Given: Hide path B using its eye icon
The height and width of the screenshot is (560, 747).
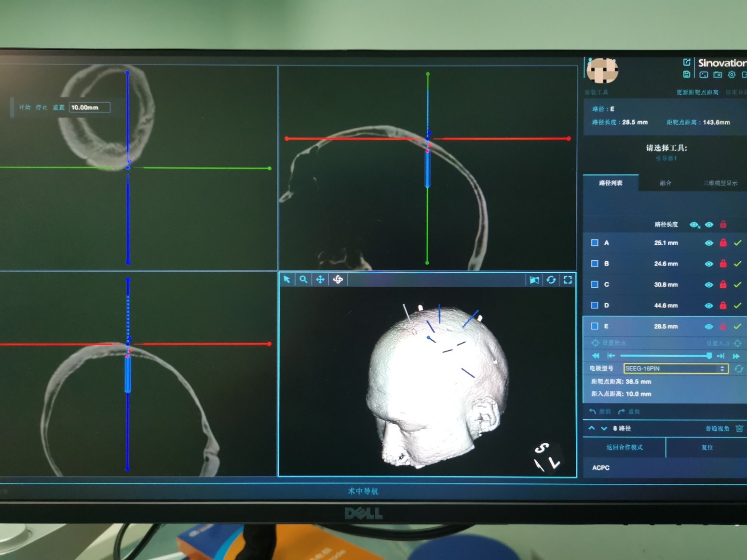Looking at the screenshot, I should tap(709, 264).
